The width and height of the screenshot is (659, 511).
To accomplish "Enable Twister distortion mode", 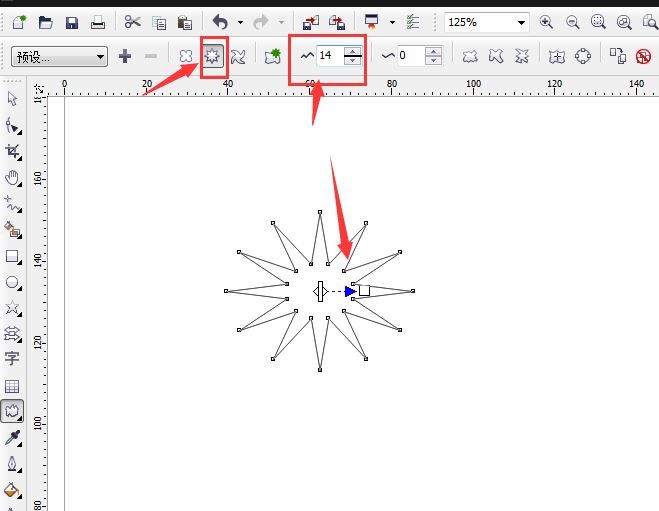I will pyautogui.click(x=238, y=57).
